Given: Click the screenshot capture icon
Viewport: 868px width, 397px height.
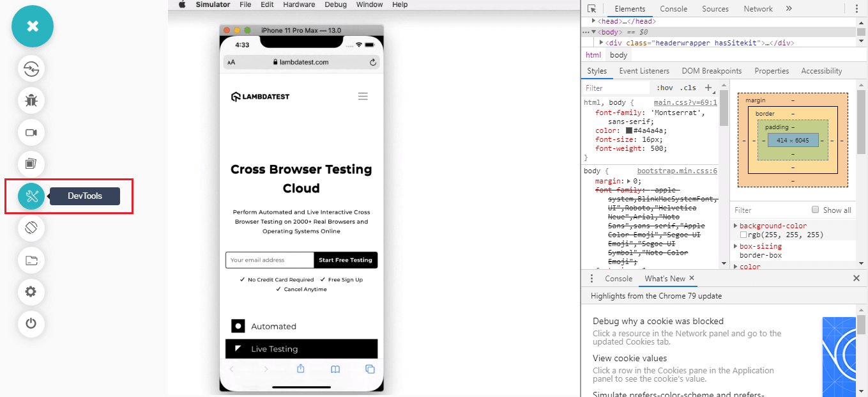Looking at the screenshot, I should click(31, 164).
